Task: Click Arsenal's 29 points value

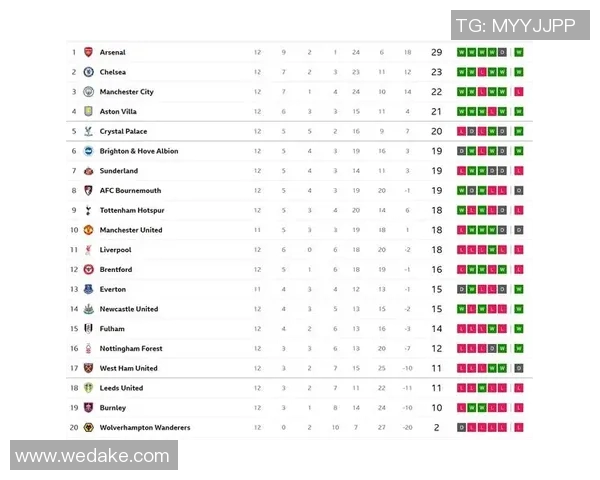Action: coord(436,52)
